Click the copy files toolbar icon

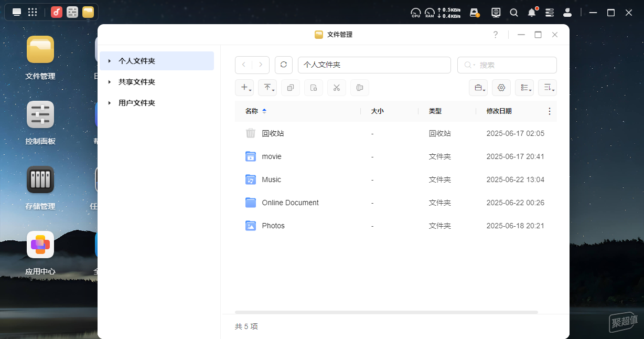coord(291,88)
